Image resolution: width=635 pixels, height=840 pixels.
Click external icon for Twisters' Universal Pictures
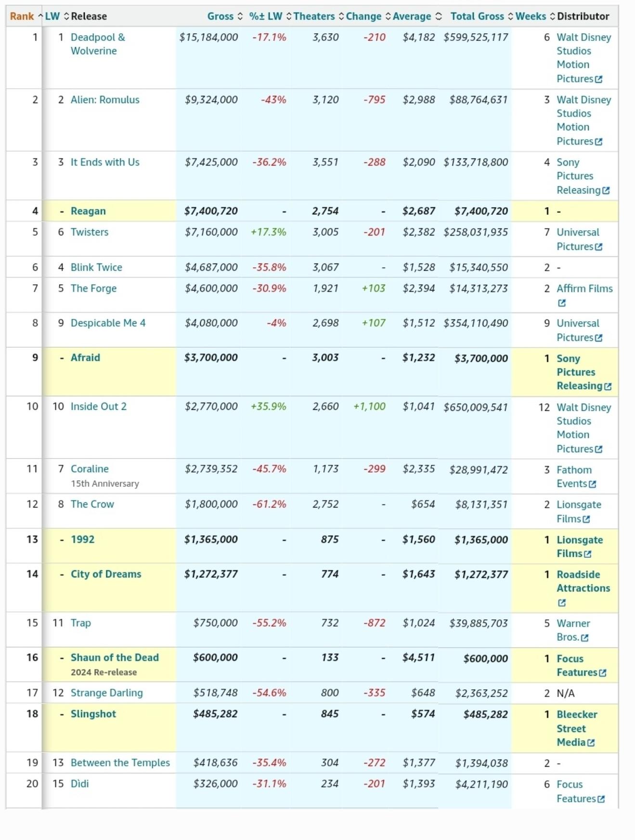[598, 247]
